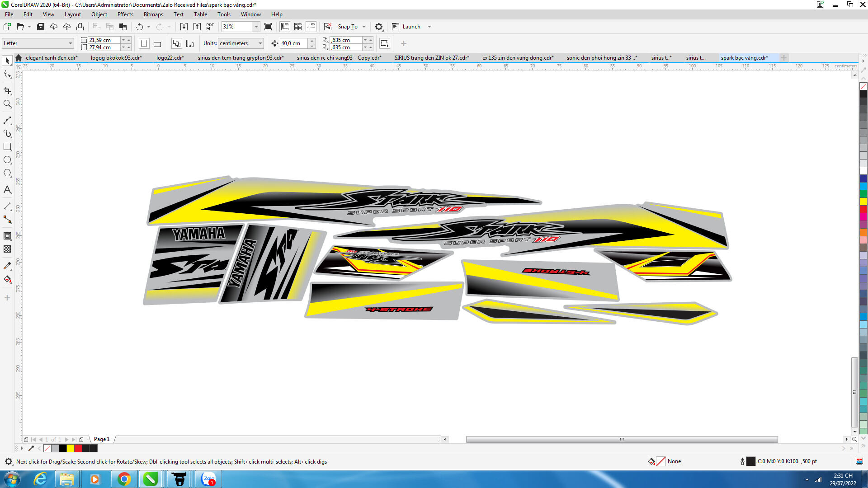This screenshot has height=488, width=868.
Task: Toggle full-screen preview
Action: 268,27
